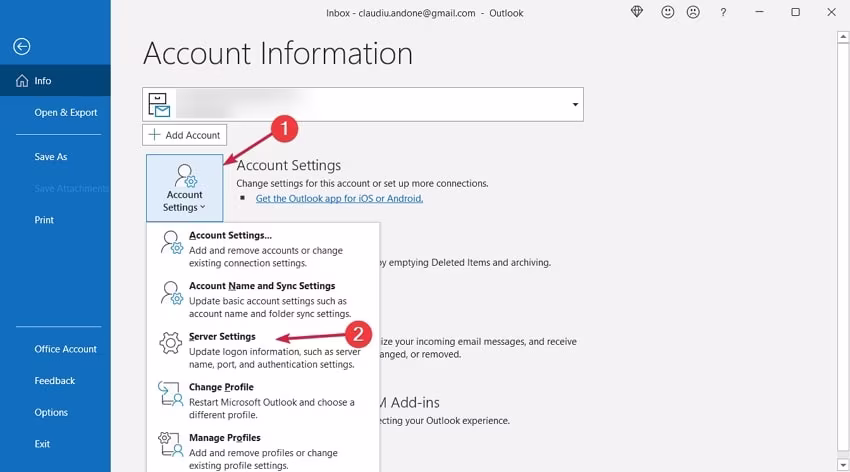Open the Open & Export section
Image resolution: width=850 pixels, height=472 pixels.
[x=66, y=112]
